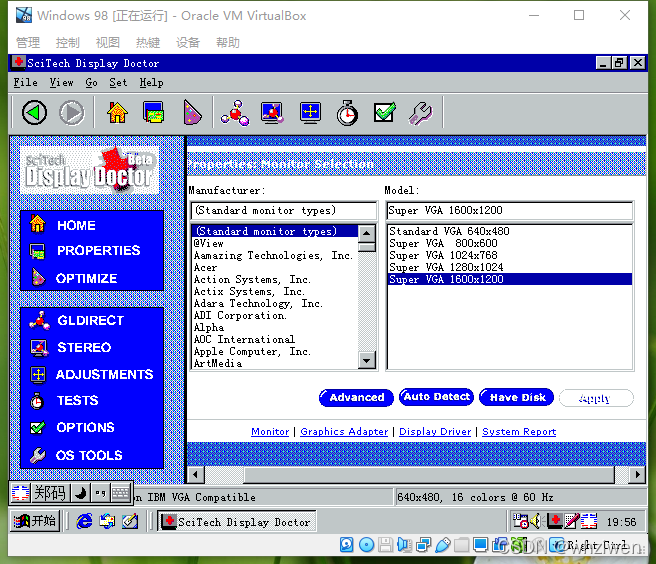
Task: Select AOC International manufacturer
Action: [275, 339]
